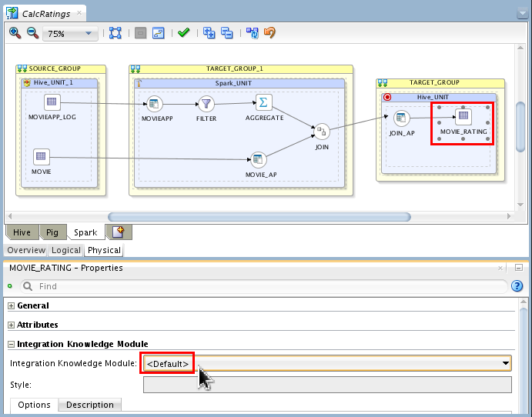Expand the Attributes properties section

12,325
